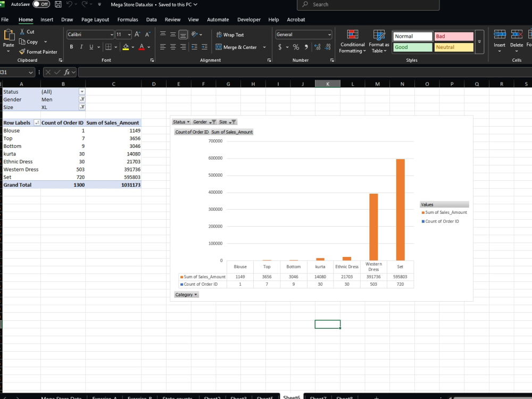Click chart's Category field button
Screen dimensions: 532x399
click(x=186, y=295)
